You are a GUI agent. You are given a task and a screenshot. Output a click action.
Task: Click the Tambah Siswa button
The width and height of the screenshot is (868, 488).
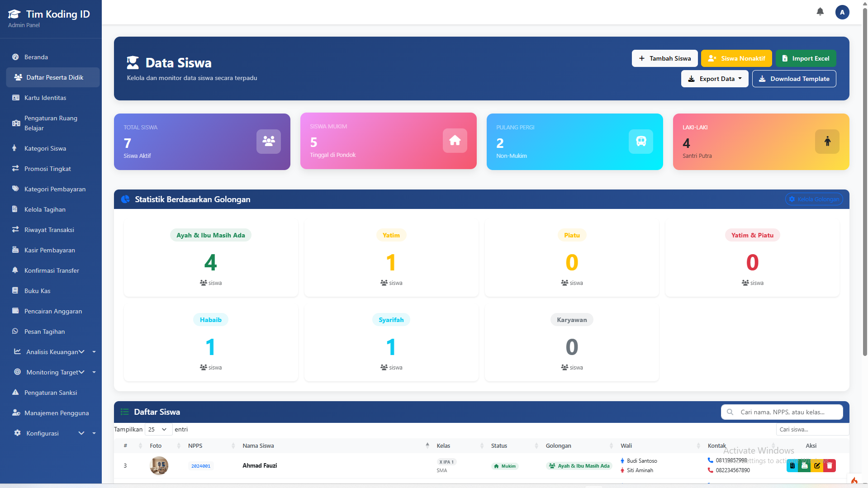(x=664, y=58)
